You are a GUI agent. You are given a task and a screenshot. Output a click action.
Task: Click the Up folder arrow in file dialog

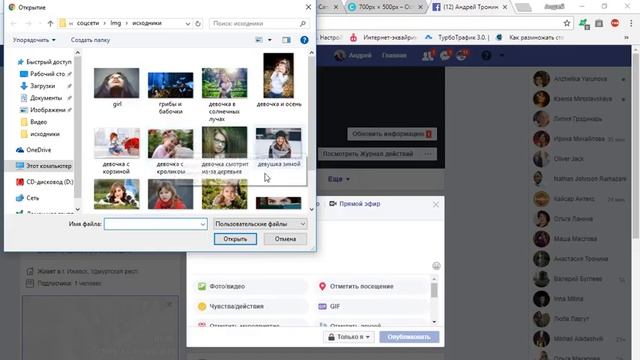[x=50, y=24]
